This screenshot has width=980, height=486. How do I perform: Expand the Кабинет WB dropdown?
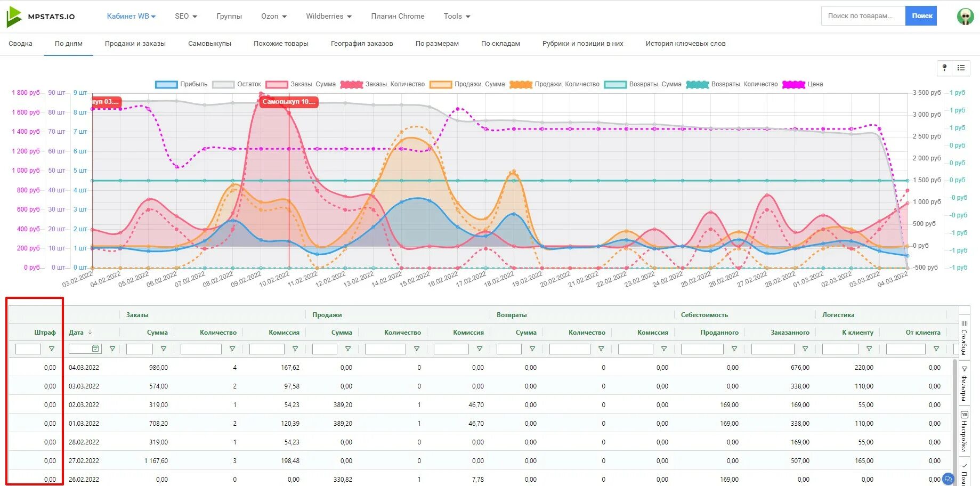[131, 16]
